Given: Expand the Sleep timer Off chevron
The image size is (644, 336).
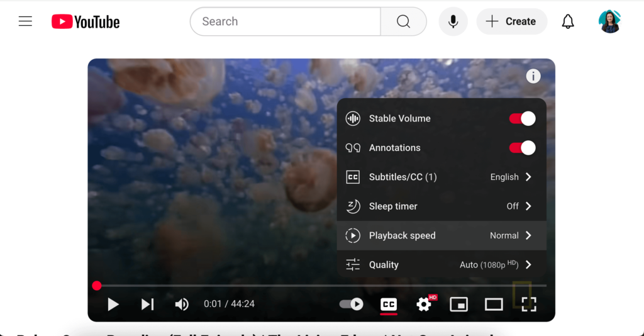Looking at the screenshot, I should [x=528, y=206].
